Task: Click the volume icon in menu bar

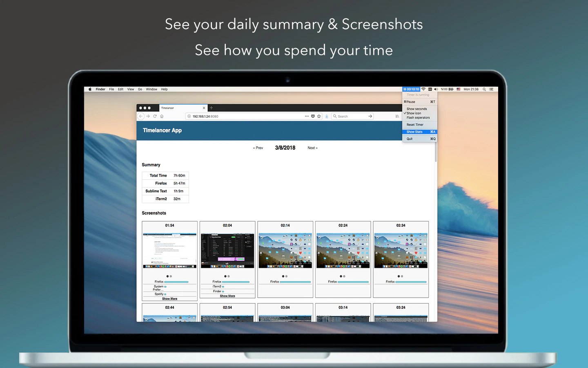Action: click(436, 89)
